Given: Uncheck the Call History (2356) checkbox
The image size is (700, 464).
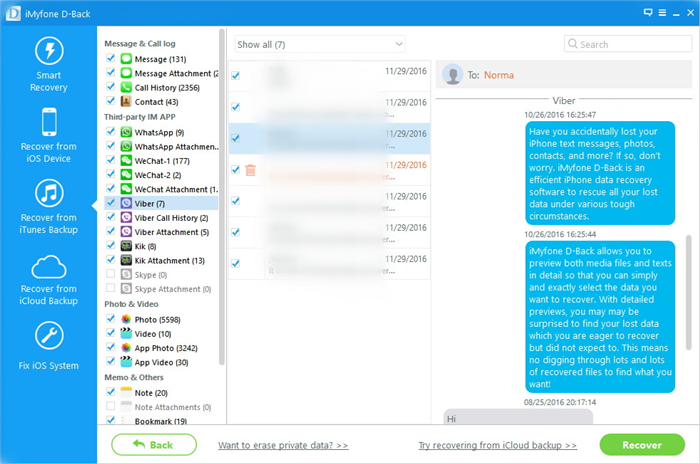Looking at the screenshot, I should point(111,87).
